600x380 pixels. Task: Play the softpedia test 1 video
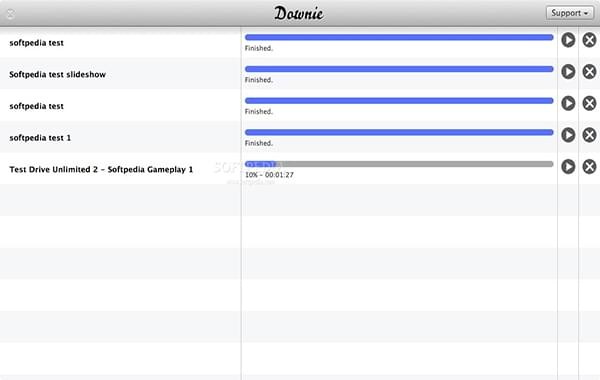[568, 135]
